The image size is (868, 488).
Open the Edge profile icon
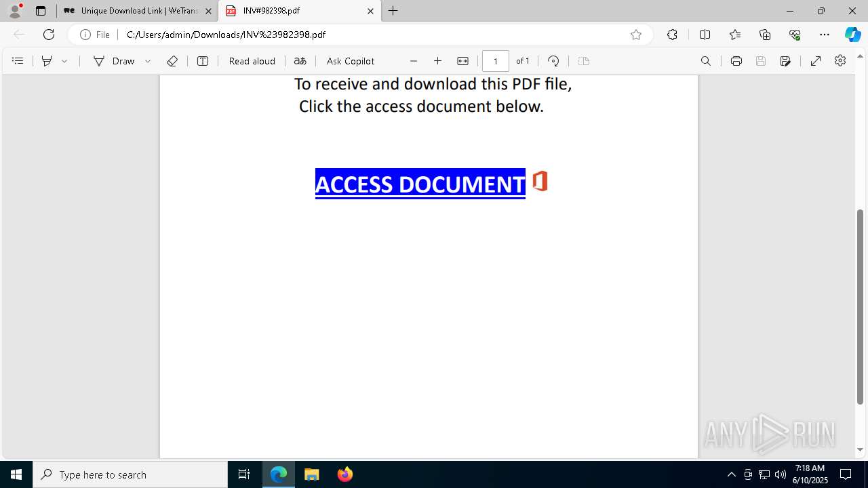[x=15, y=11]
